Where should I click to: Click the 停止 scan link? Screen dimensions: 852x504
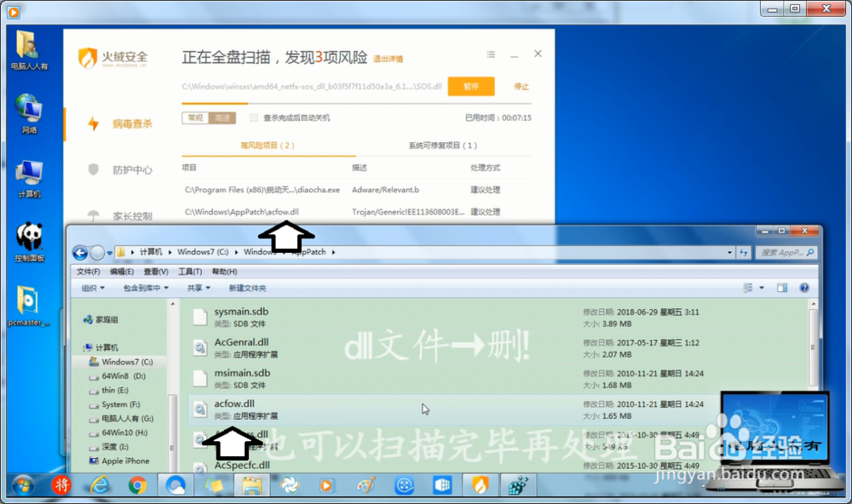(x=521, y=87)
